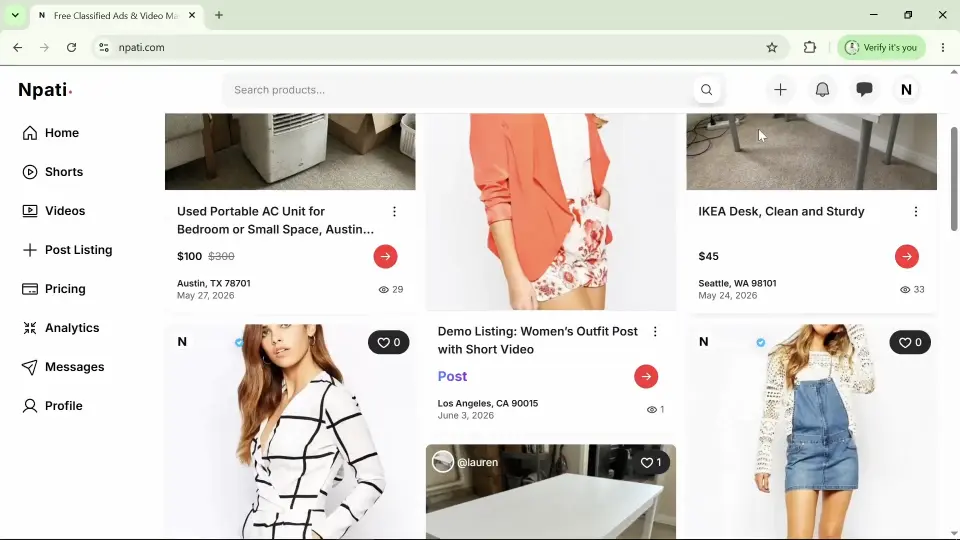Select the Free Classified Ads browser tab

click(x=116, y=16)
